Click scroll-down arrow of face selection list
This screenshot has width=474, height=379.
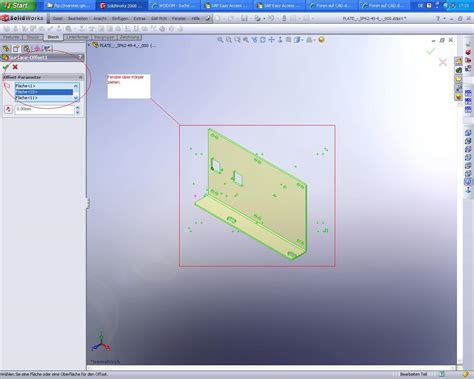tap(76, 98)
